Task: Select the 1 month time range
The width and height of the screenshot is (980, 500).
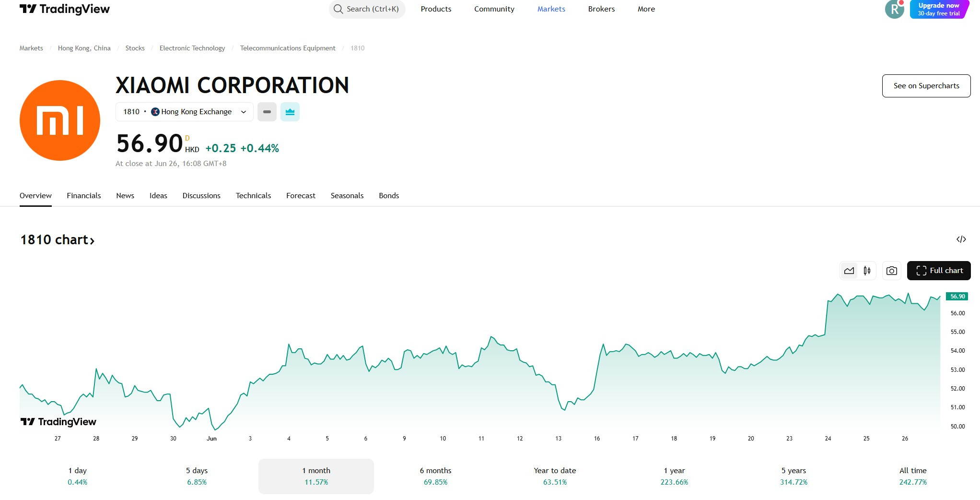Action: 316,476
